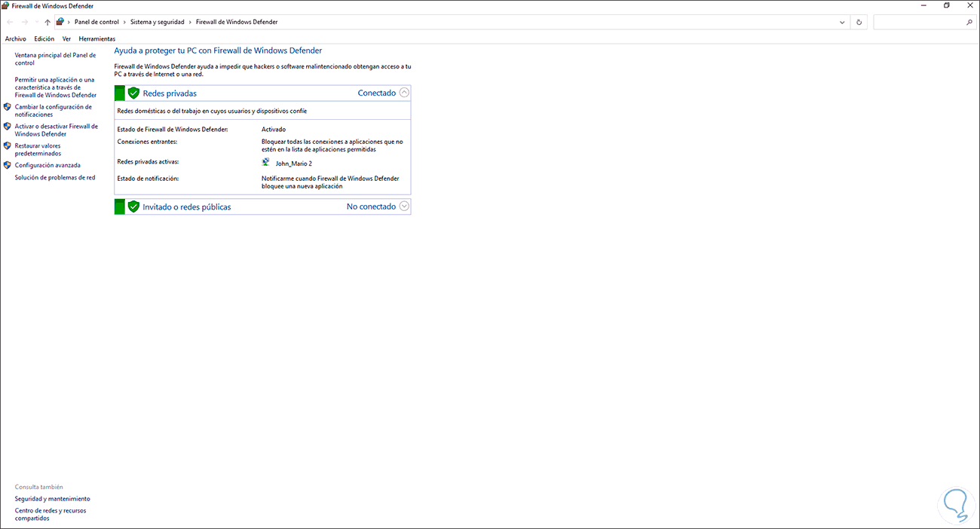Click the Estado de notificación label
This screenshot has height=529, width=980.
[148, 179]
